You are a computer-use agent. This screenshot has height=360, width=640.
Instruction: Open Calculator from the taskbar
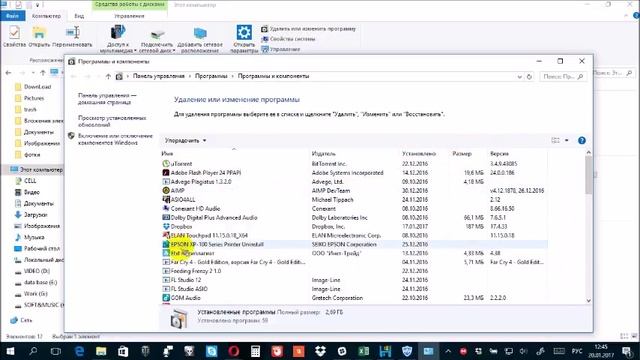click(x=256, y=351)
